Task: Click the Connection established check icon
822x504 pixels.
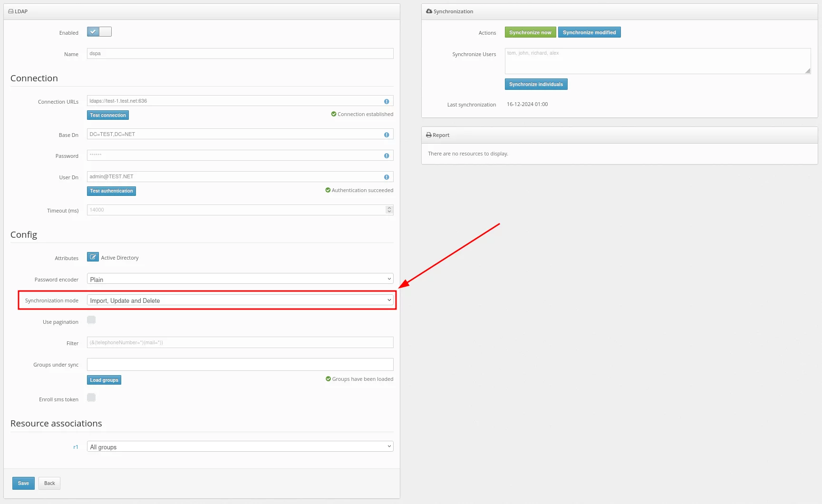Action: tap(334, 114)
